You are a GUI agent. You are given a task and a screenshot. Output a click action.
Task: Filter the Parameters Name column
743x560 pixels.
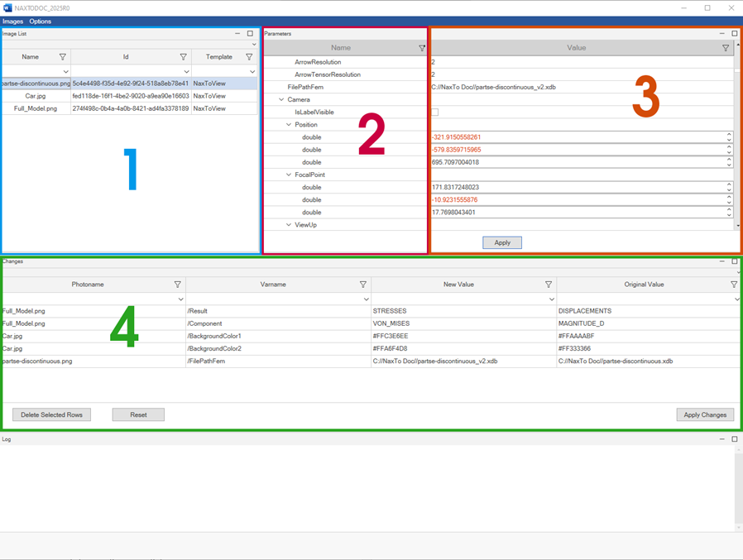pyautogui.click(x=422, y=48)
